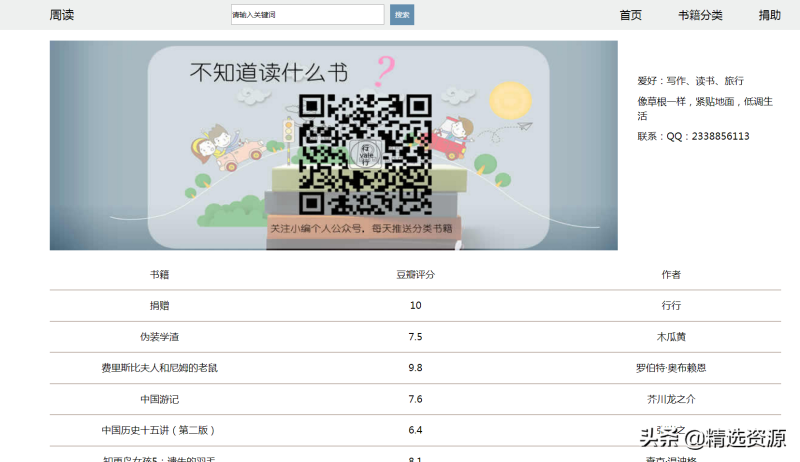Image resolution: width=800 pixels, height=462 pixels.
Task: Click the 周读 site logo
Action: tap(62, 15)
